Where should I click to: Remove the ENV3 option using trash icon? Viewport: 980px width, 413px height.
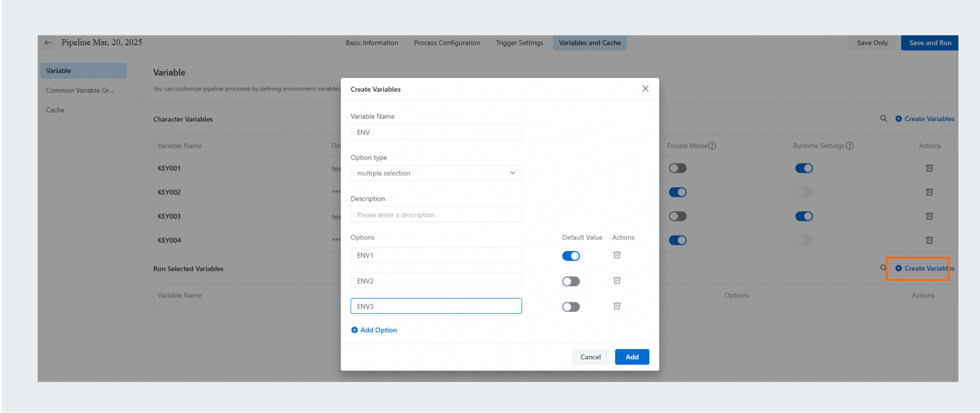[x=617, y=306]
